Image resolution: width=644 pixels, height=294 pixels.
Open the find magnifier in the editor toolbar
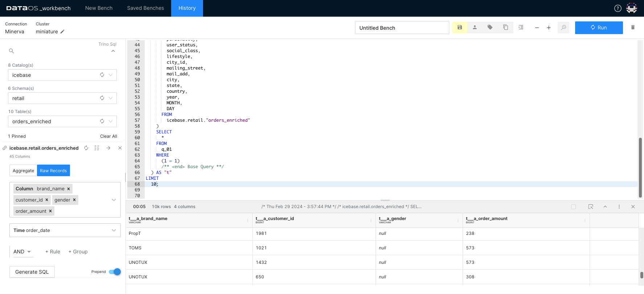(x=563, y=28)
